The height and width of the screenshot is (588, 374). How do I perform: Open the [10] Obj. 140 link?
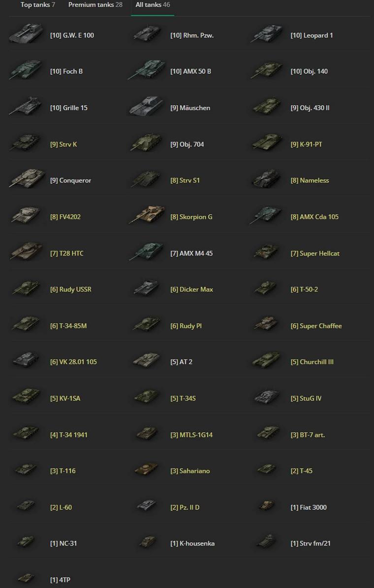[x=309, y=71]
